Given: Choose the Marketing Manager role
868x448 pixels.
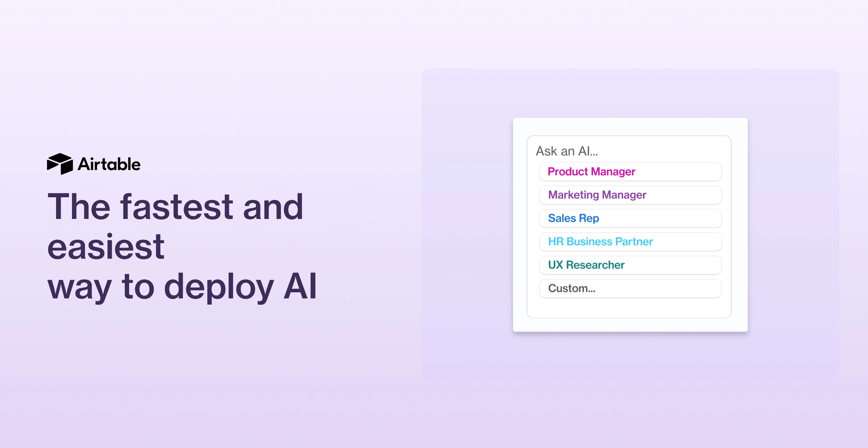Looking at the screenshot, I should [630, 195].
